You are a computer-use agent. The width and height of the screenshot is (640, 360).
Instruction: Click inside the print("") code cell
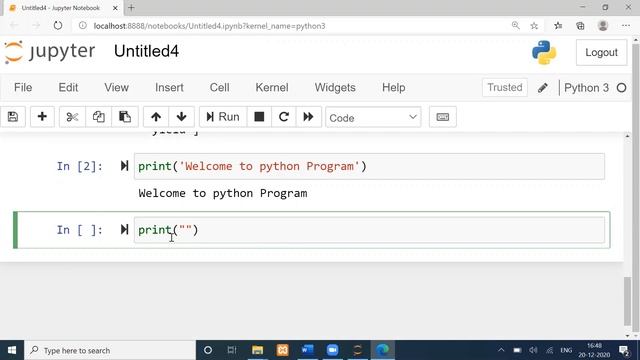click(x=369, y=230)
